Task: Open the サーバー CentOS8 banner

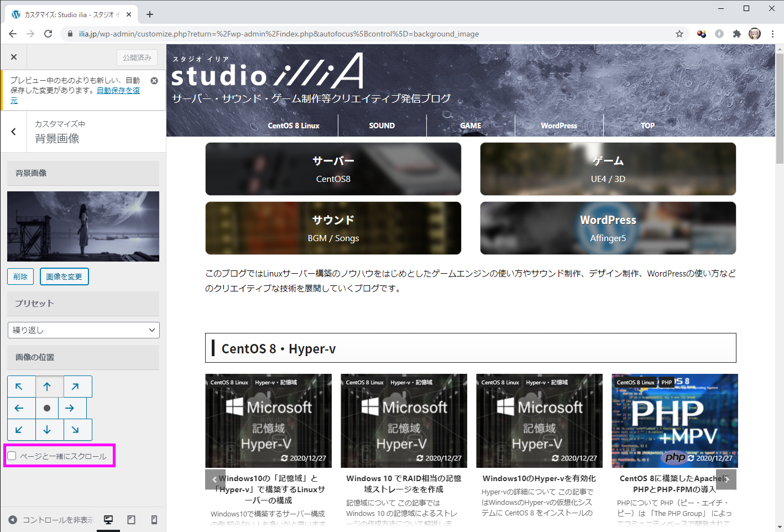Action: click(333, 169)
